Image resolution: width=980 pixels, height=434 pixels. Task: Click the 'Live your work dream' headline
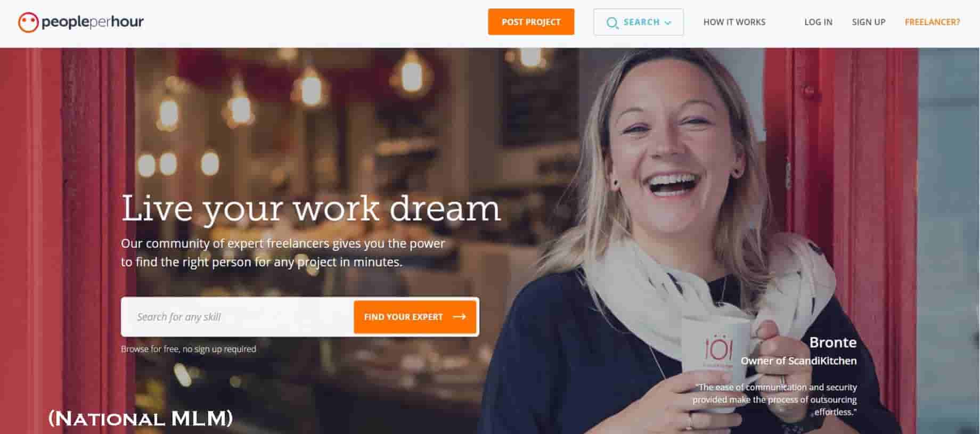(311, 209)
